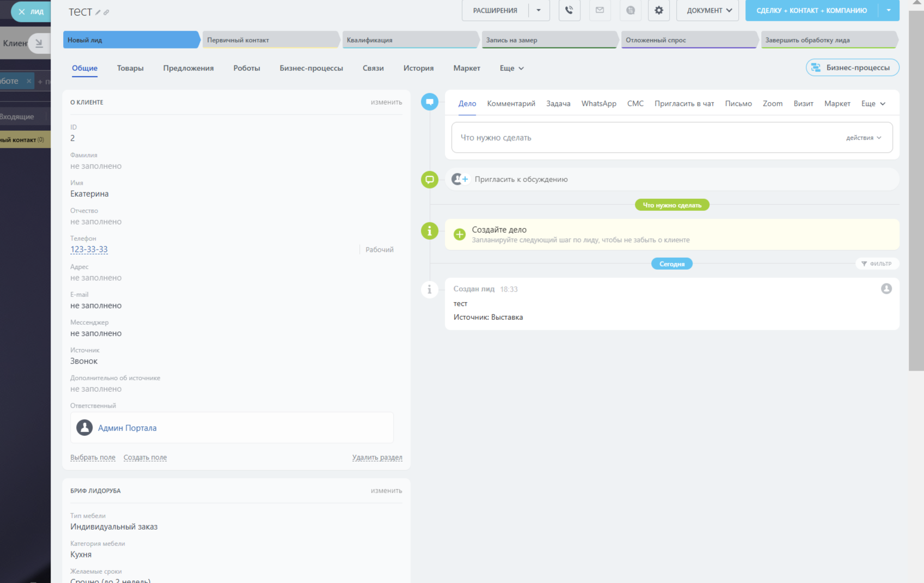924x583 pixels.
Task: Open the gear settings icon
Action: click(x=659, y=10)
